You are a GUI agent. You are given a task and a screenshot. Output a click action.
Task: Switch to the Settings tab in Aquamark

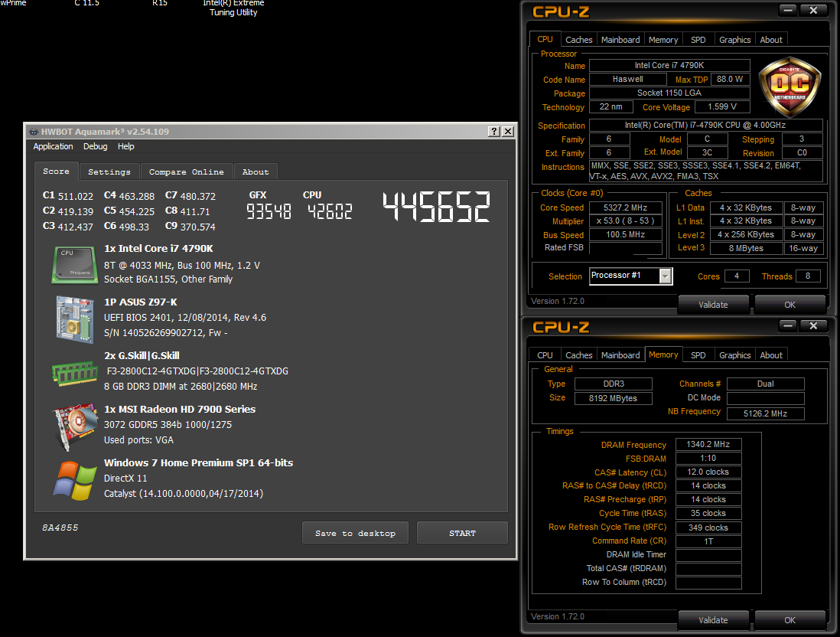coord(109,171)
